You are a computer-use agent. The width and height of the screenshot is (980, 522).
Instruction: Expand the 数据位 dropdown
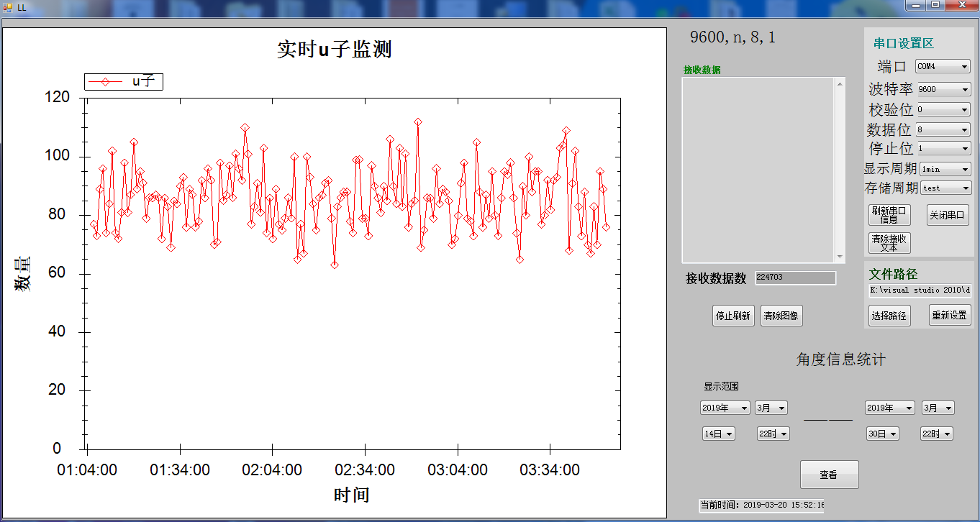pyautogui.click(x=943, y=130)
